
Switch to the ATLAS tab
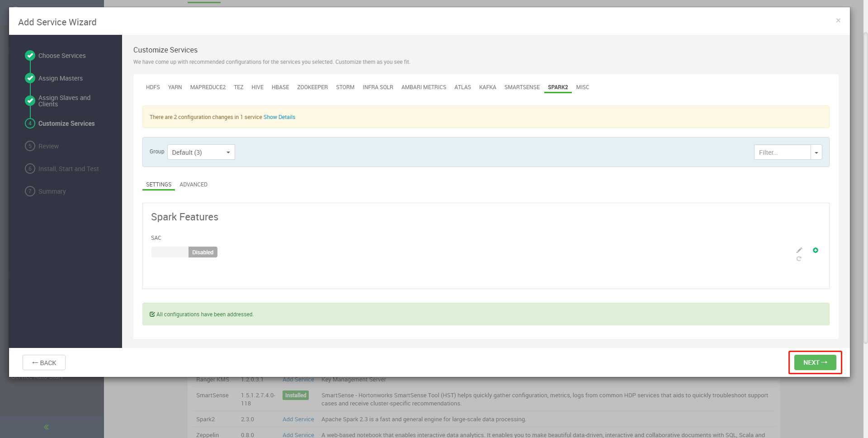[x=462, y=87]
